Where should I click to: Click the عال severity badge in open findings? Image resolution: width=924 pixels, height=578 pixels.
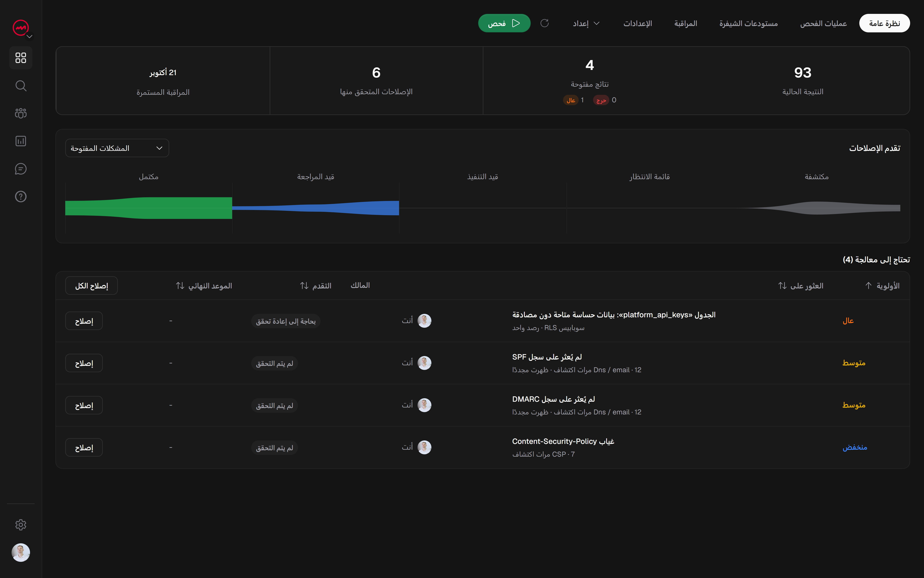point(570,100)
